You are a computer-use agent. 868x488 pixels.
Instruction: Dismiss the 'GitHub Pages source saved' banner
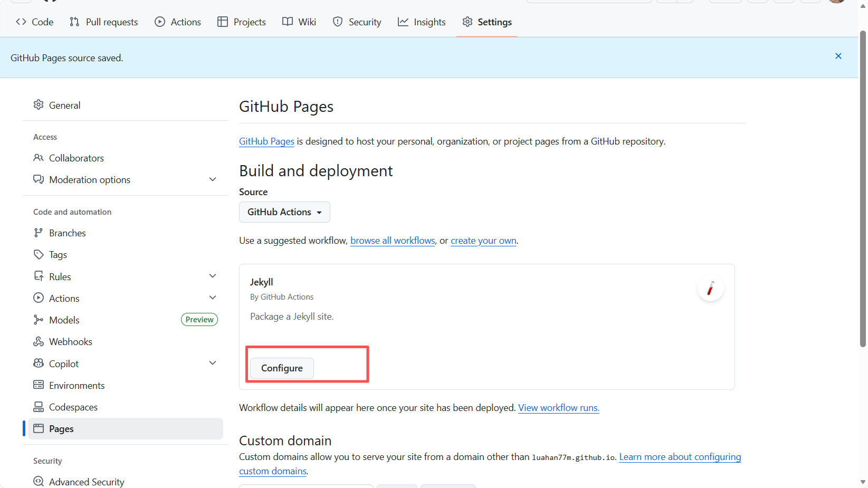[838, 56]
